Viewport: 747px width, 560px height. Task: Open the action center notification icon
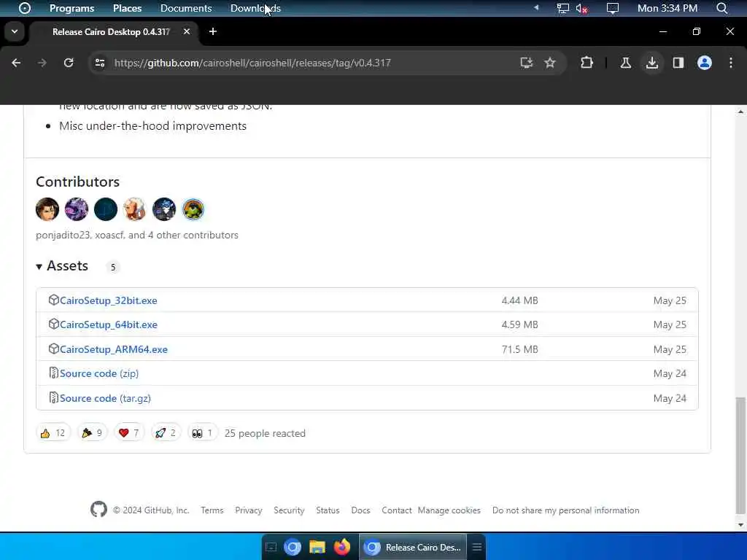click(x=612, y=8)
